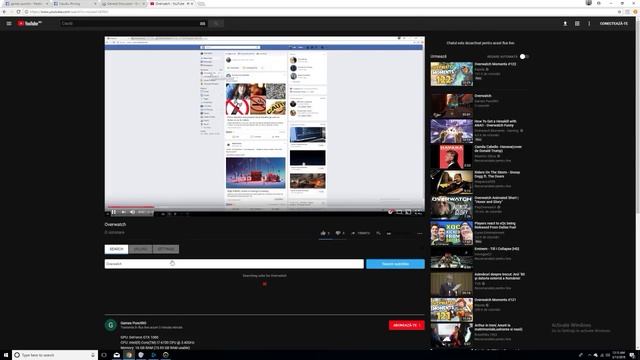Pause the video with the pause button
This screenshot has height=360, width=640.
click(x=114, y=212)
